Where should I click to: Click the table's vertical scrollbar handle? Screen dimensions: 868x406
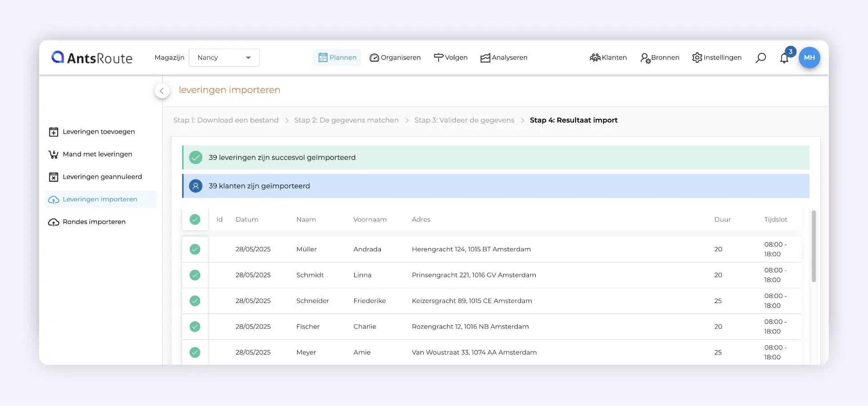click(x=814, y=246)
